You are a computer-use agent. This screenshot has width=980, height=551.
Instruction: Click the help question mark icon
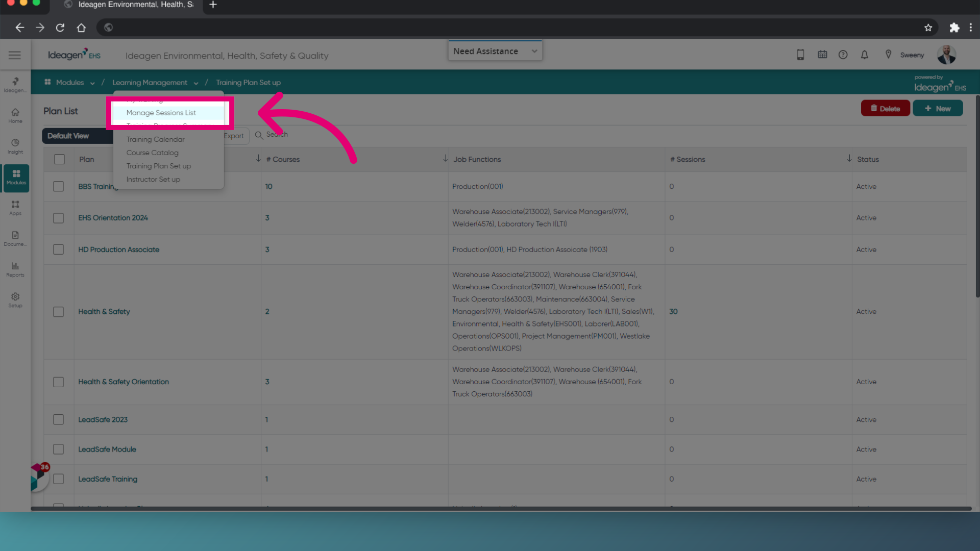click(843, 55)
